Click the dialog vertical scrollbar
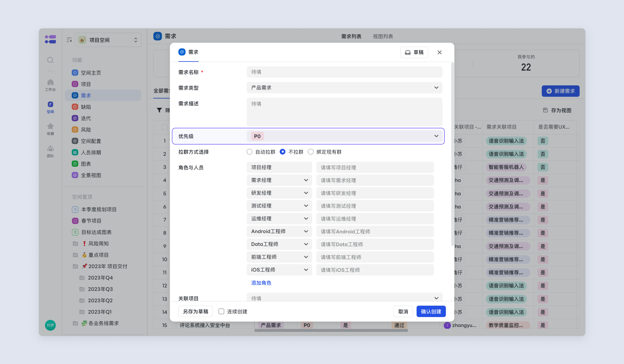The width and height of the screenshot is (624, 364). click(452, 154)
